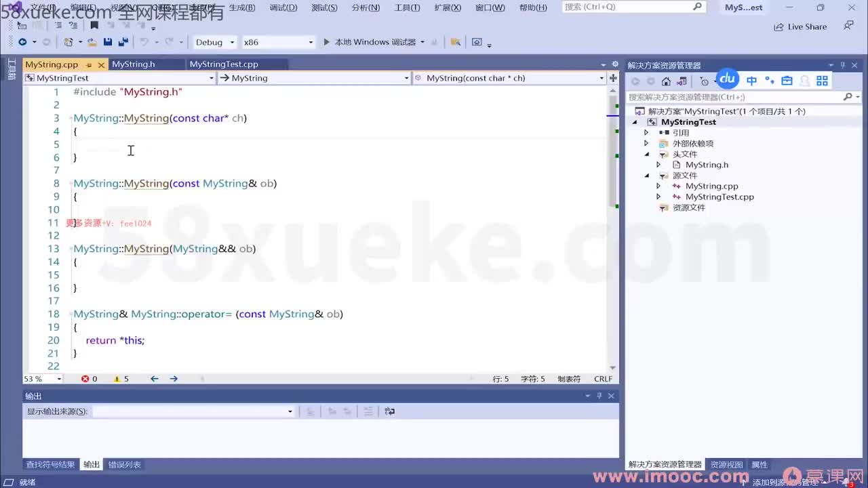Click the next issue right arrow
Viewport: 868px width, 488px height.
click(174, 379)
